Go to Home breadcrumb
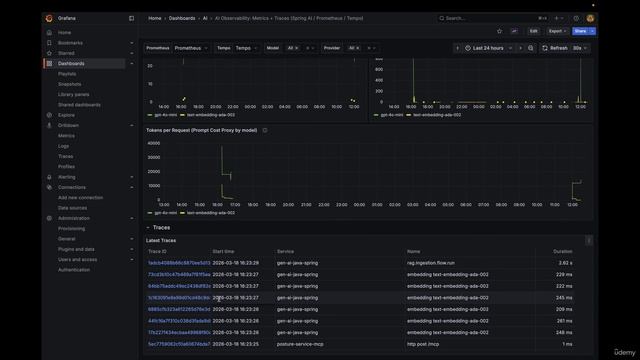640x360 pixels. (155, 18)
